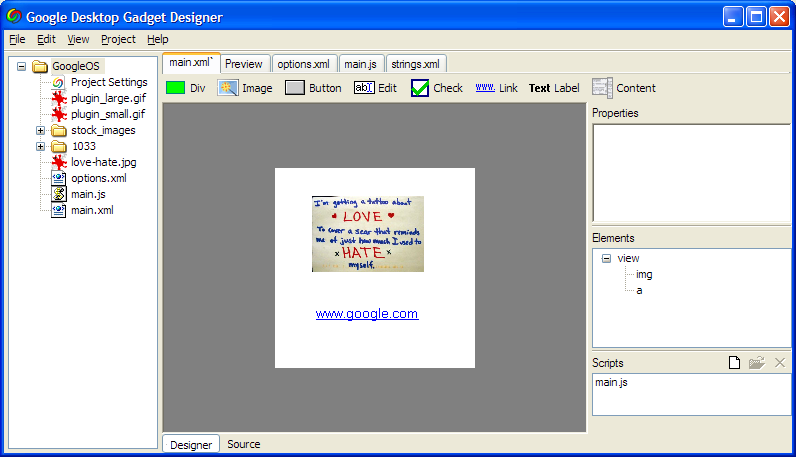This screenshot has height=457, width=796.
Task: Switch to the Preview tab
Action: (x=244, y=64)
